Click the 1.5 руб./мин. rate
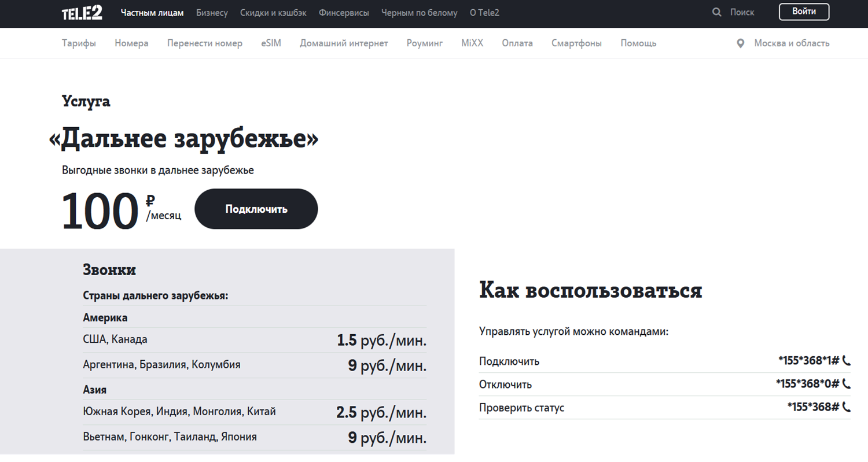This screenshot has height=462, width=868. tap(382, 341)
